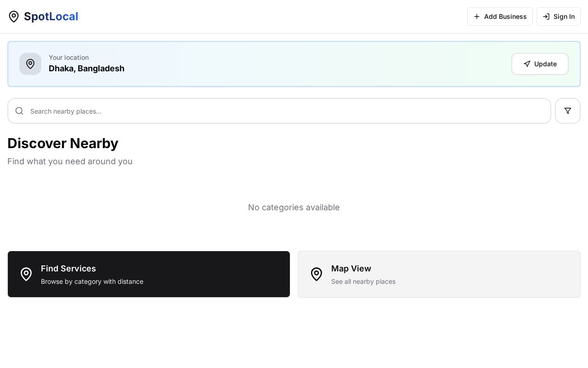Viewport: 588px width, 368px height.
Task: Open the Add Business form
Action: (x=500, y=17)
